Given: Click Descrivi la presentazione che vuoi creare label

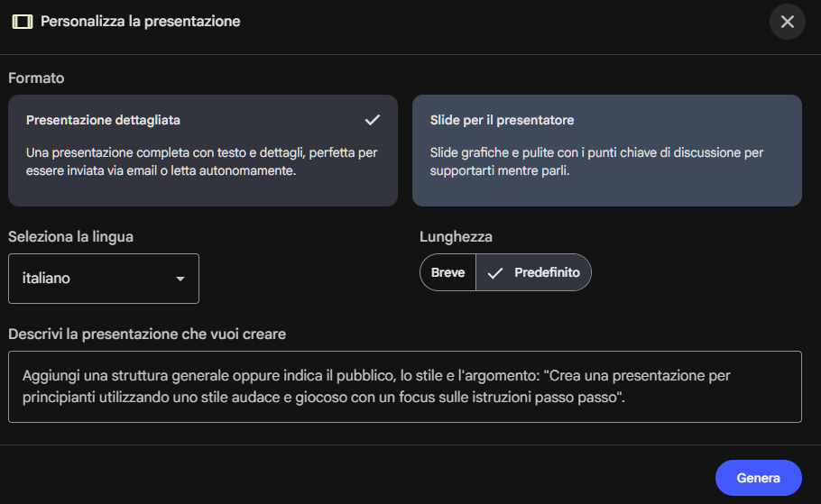Looking at the screenshot, I should pyautogui.click(x=147, y=334).
